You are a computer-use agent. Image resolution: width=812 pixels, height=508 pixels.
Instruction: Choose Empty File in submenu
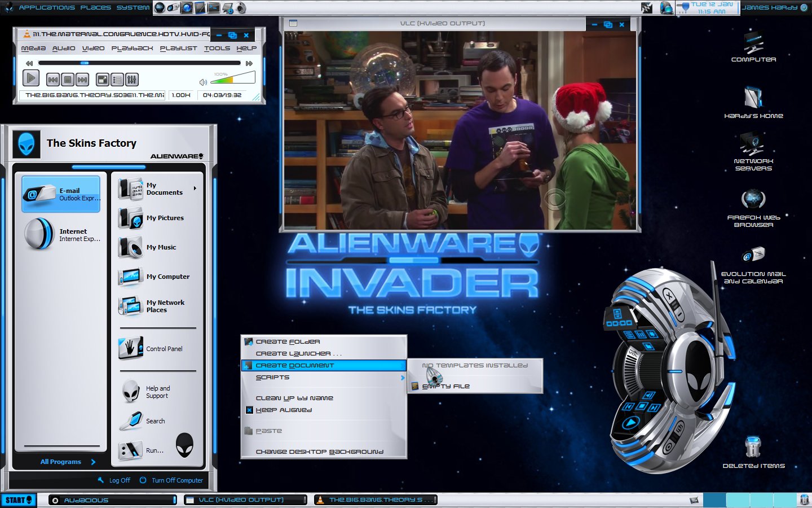pos(475,386)
